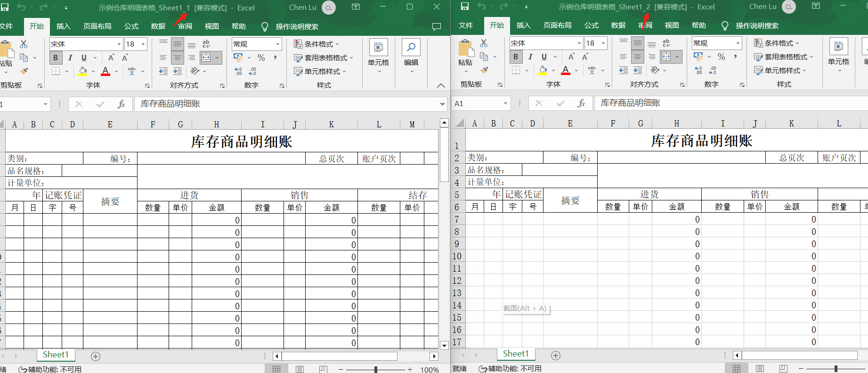Click percent style icon in left window
This screenshot has width=868, height=373.
click(261, 58)
